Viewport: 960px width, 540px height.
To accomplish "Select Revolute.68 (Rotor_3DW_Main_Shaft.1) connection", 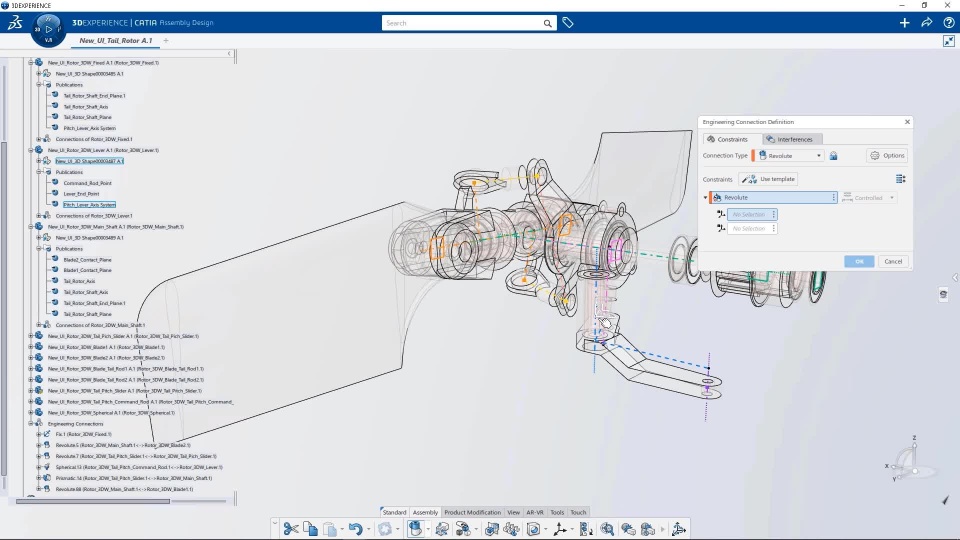I will click(124, 489).
